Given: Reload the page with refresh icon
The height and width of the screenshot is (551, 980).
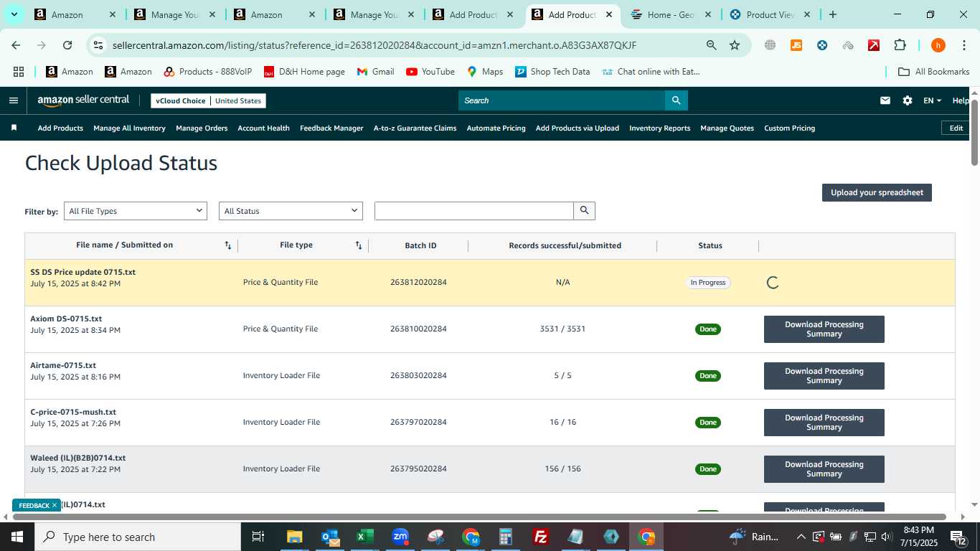Looking at the screenshot, I should (67, 45).
